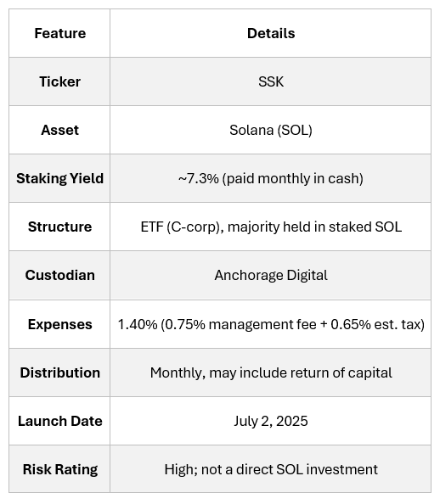Click the ETF (C-corp) details cell
This screenshot has height=504, width=440.
(271, 227)
